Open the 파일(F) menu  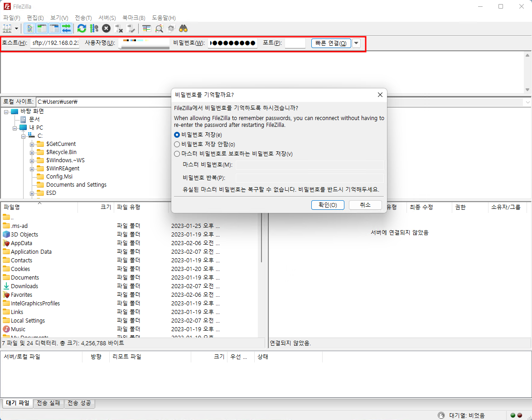point(12,18)
